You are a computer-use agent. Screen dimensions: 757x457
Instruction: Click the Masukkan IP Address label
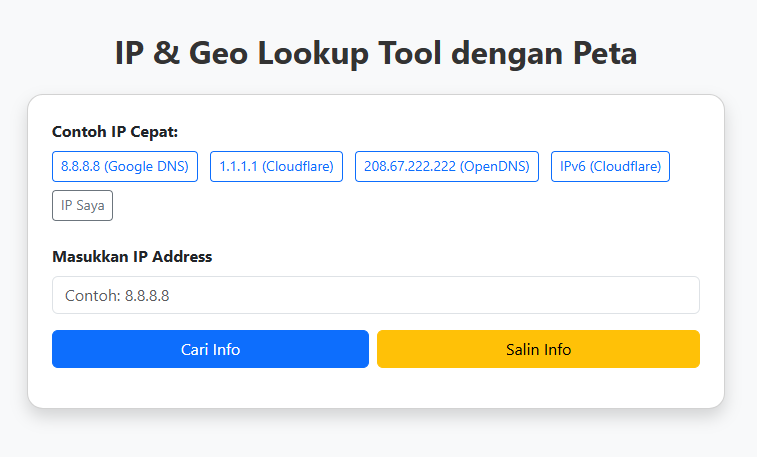[132, 257]
